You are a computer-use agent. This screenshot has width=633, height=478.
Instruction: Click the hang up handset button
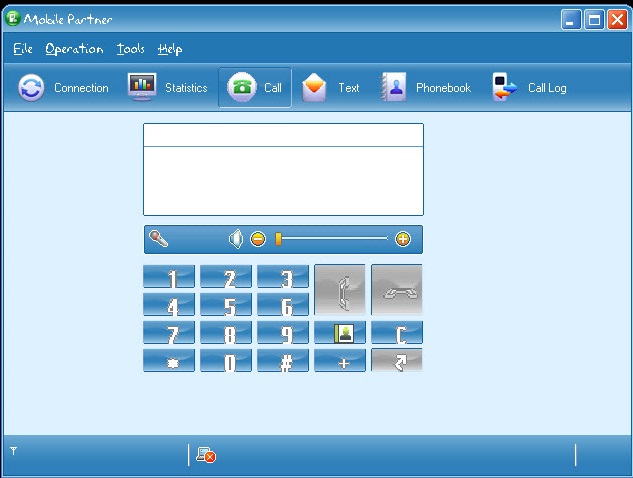[x=397, y=290]
